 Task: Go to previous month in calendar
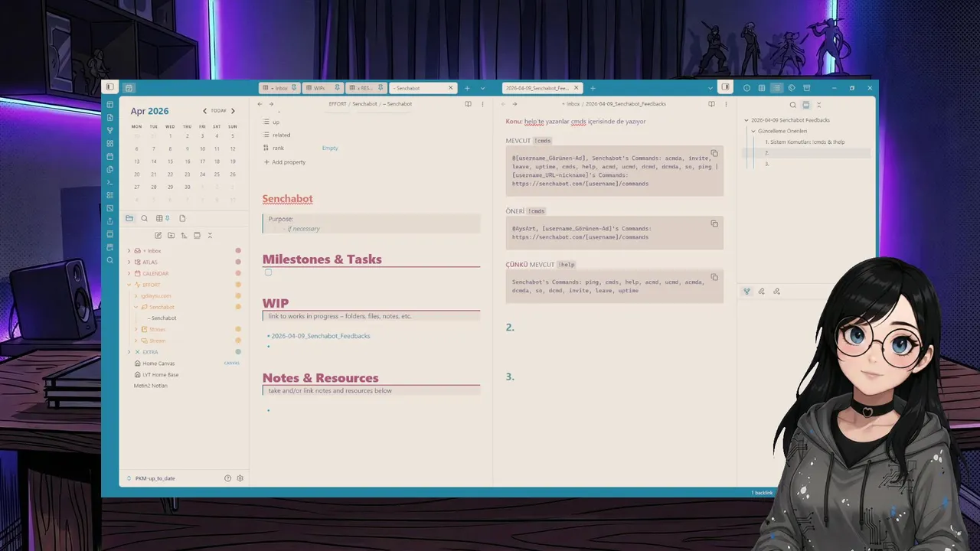(x=204, y=111)
